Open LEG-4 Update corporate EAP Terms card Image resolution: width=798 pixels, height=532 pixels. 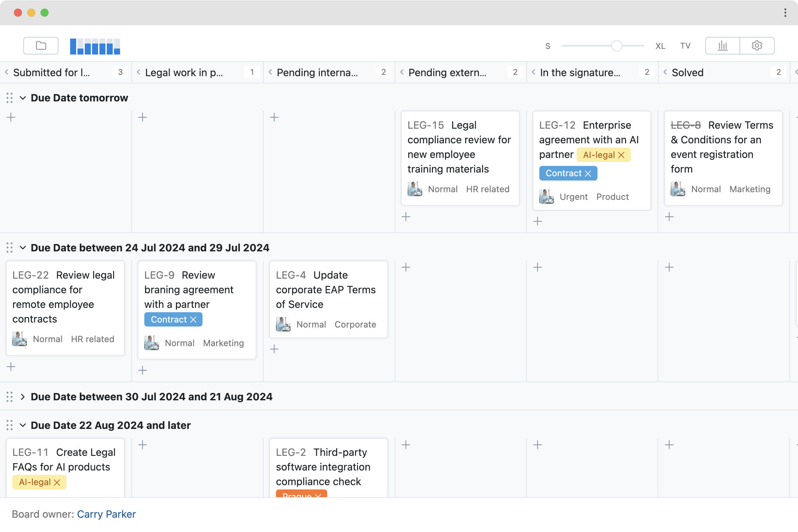(x=329, y=299)
